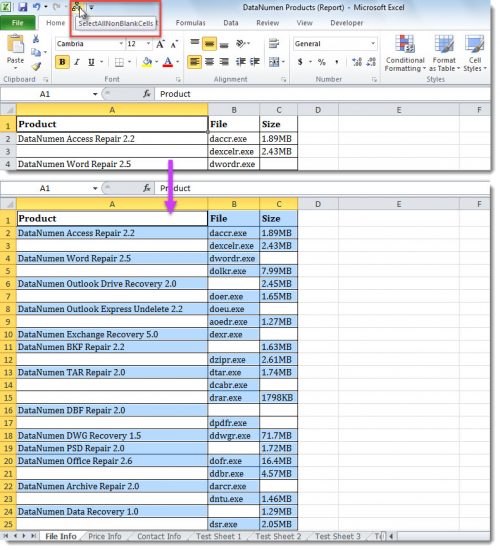The height and width of the screenshot is (550, 500).
Task: Toggle Underline formatting
Action: click(91, 62)
